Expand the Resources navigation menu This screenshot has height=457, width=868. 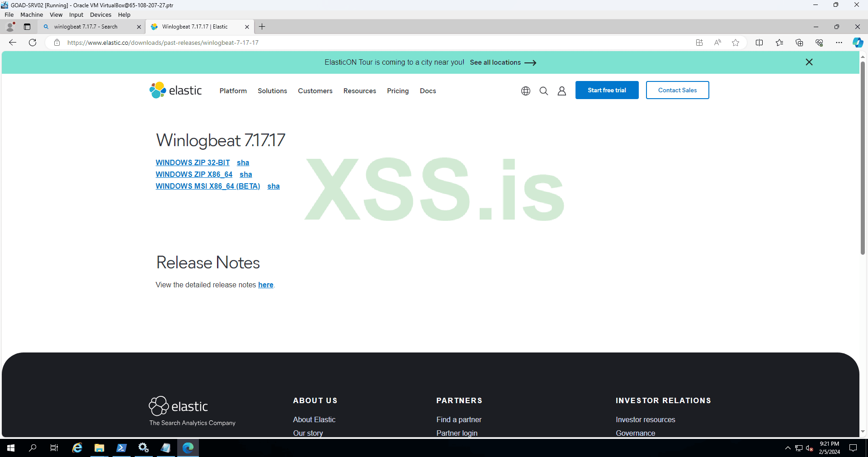[360, 91]
